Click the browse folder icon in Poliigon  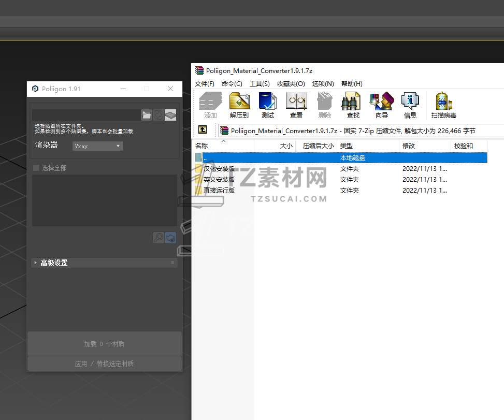coord(147,115)
